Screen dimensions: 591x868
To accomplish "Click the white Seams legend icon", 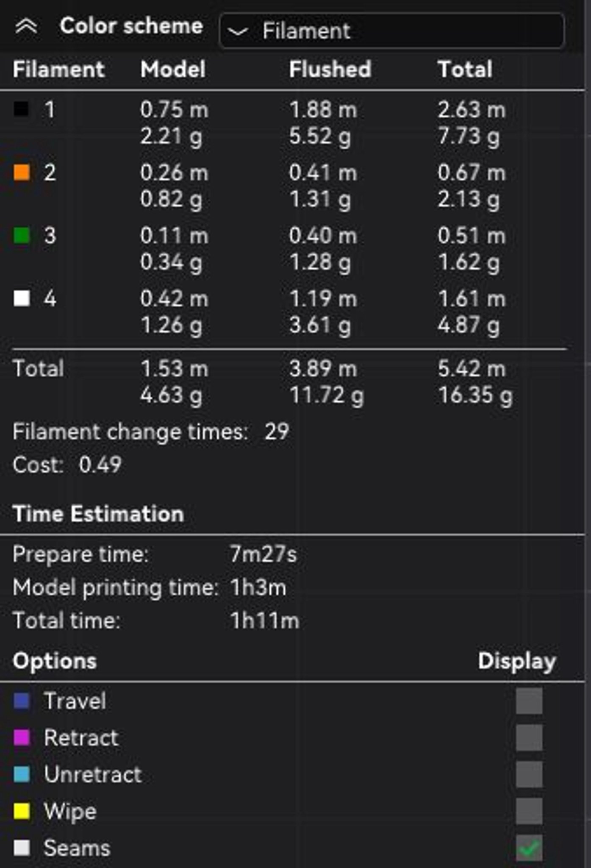I will click(22, 848).
